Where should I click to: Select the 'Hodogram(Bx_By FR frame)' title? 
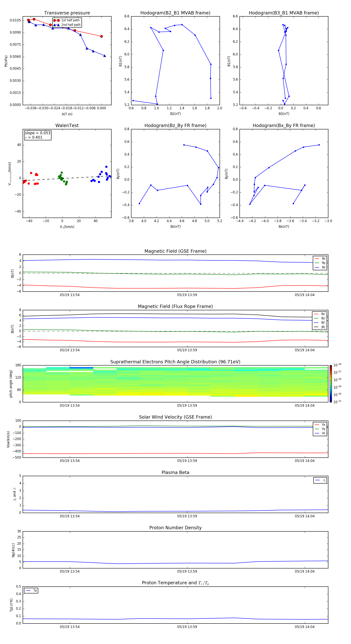coord(284,125)
